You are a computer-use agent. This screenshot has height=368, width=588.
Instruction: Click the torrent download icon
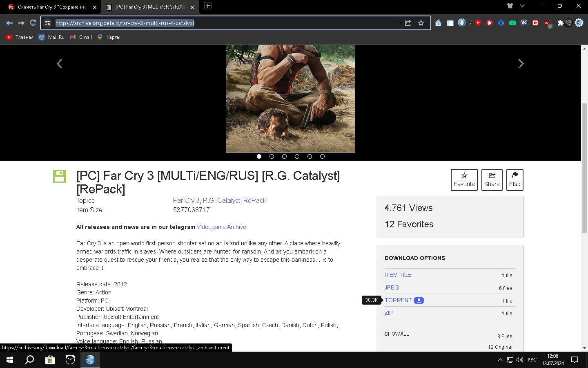[x=419, y=301]
